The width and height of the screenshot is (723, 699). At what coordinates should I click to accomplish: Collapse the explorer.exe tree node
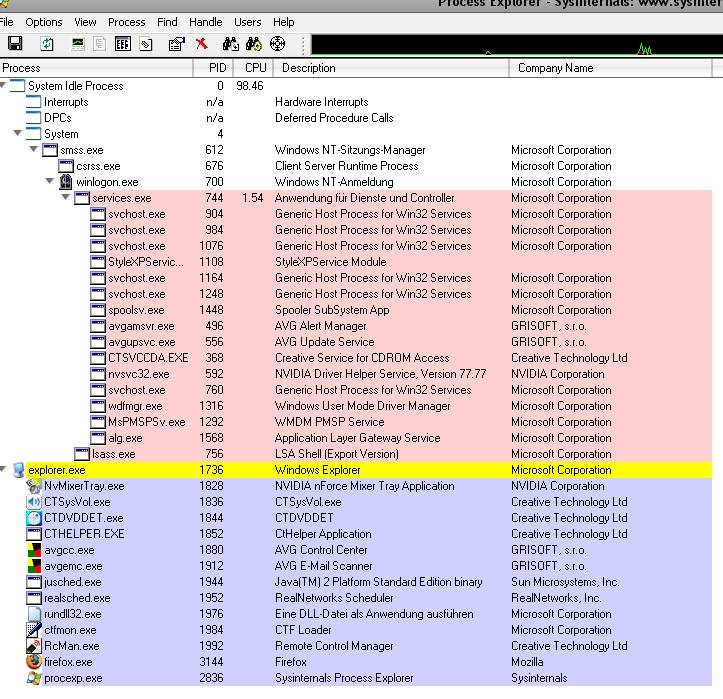point(3,469)
